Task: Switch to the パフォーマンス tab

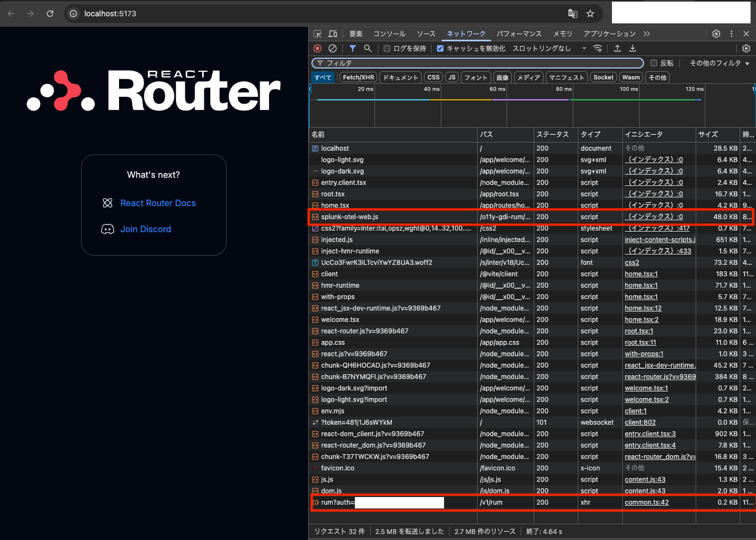Action: [519, 34]
